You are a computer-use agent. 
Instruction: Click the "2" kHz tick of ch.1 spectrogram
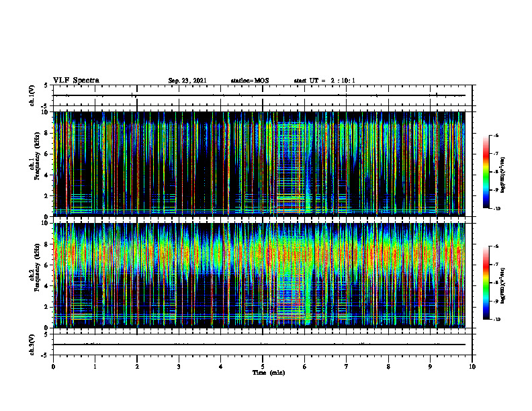pos(48,196)
